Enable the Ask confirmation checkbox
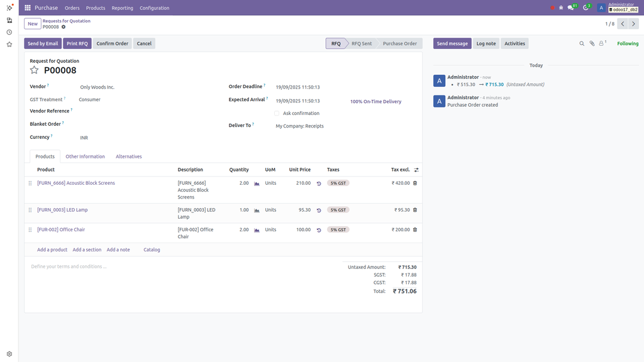Screen dimensions: 644x362 pos(277,113)
